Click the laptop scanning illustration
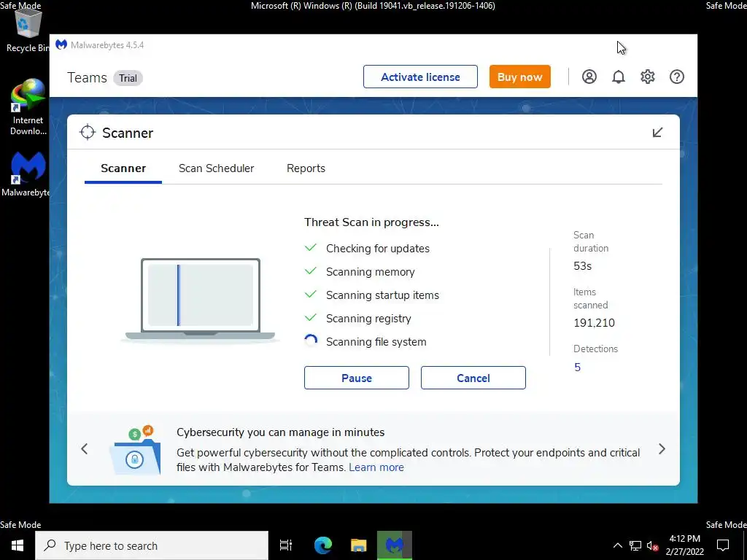 [x=200, y=300]
